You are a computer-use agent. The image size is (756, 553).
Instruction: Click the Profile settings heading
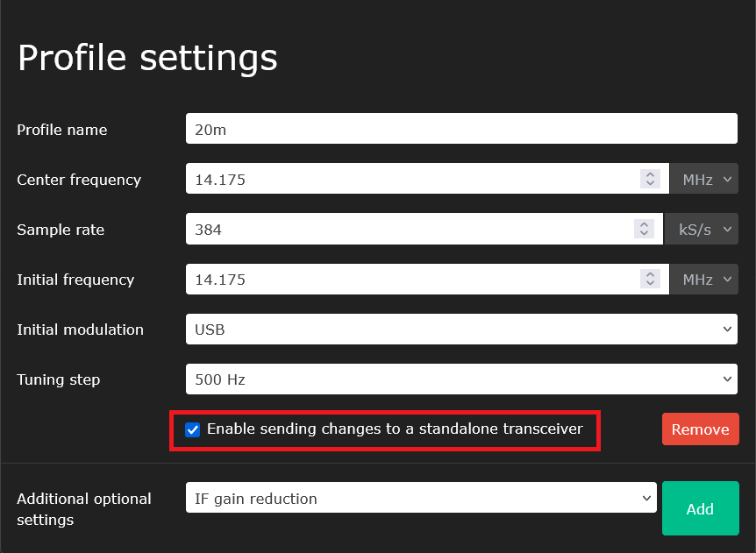pos(147,58)
